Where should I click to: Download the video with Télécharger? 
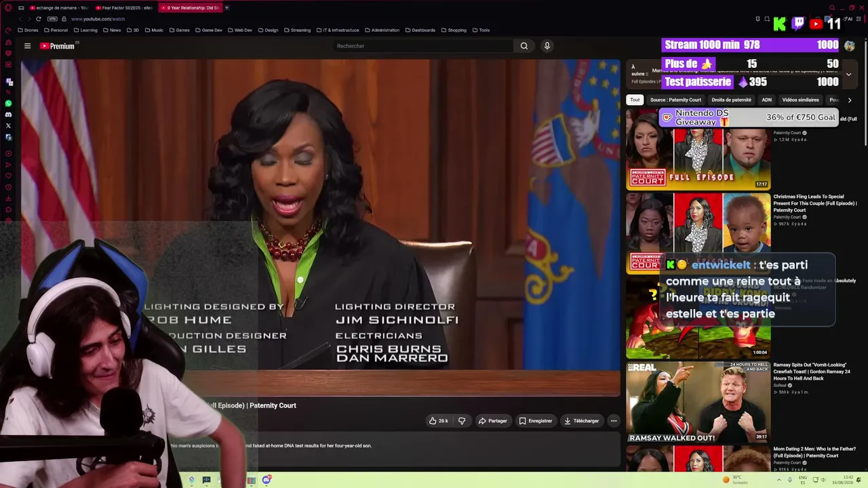581,421
